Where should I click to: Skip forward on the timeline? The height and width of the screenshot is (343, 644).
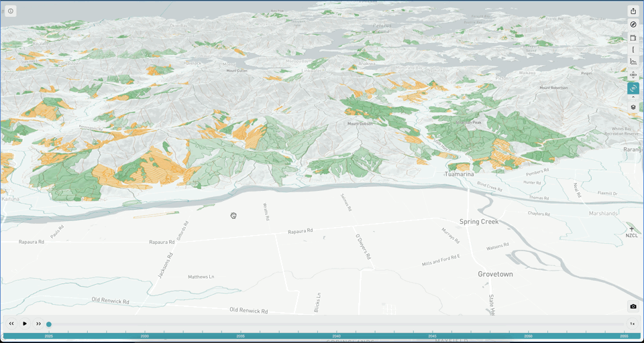pyautogui.click(x=39, y=324)
